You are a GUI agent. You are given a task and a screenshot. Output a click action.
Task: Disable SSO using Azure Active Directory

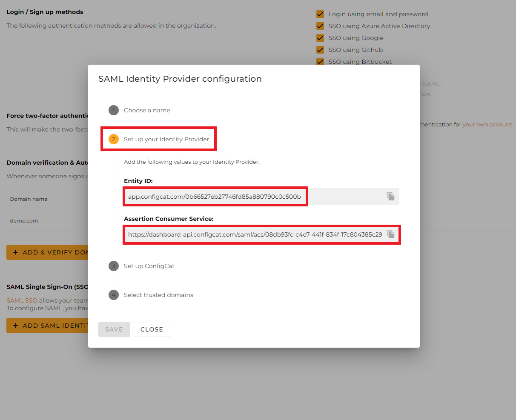click(x=320, y=26)
